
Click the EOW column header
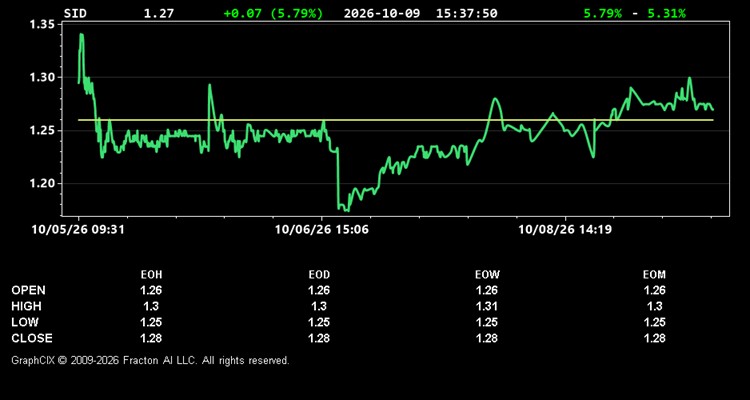point(487,275)
